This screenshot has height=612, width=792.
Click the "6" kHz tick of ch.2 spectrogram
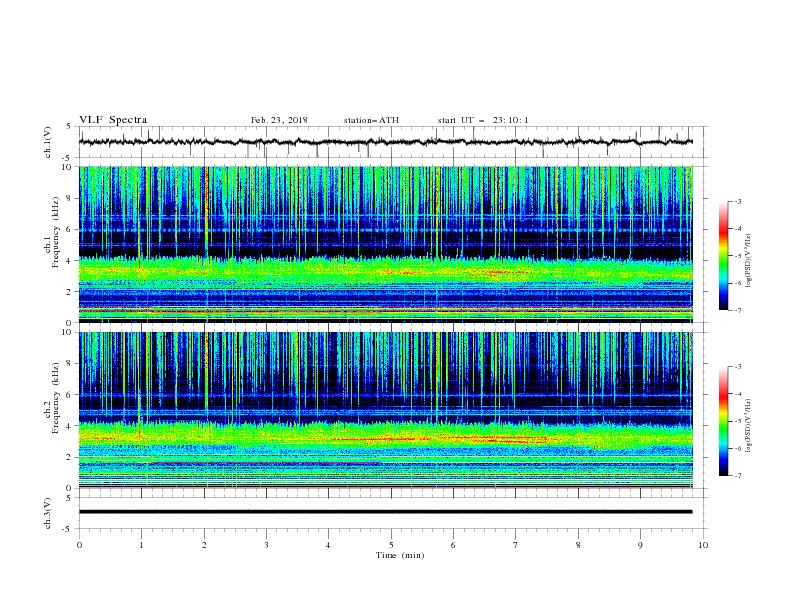71,395
